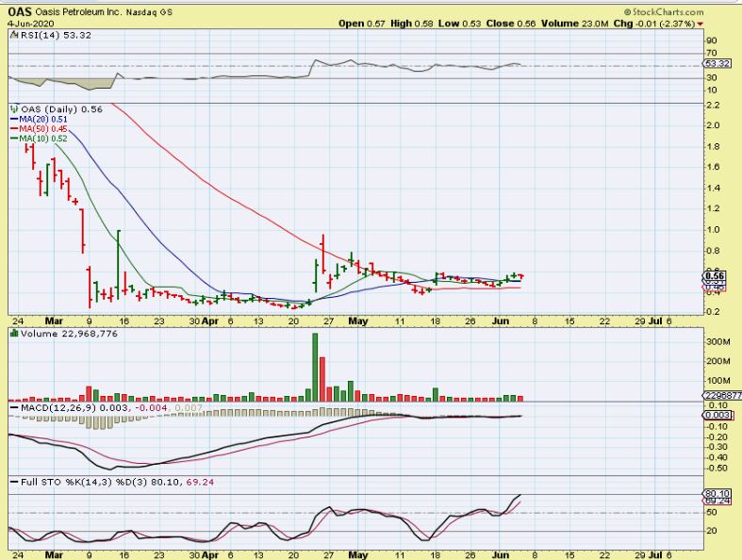This screenshot has width=742, height=560.
Task: Click the 1.0 value on the price axis
Action: coord(713,230)
